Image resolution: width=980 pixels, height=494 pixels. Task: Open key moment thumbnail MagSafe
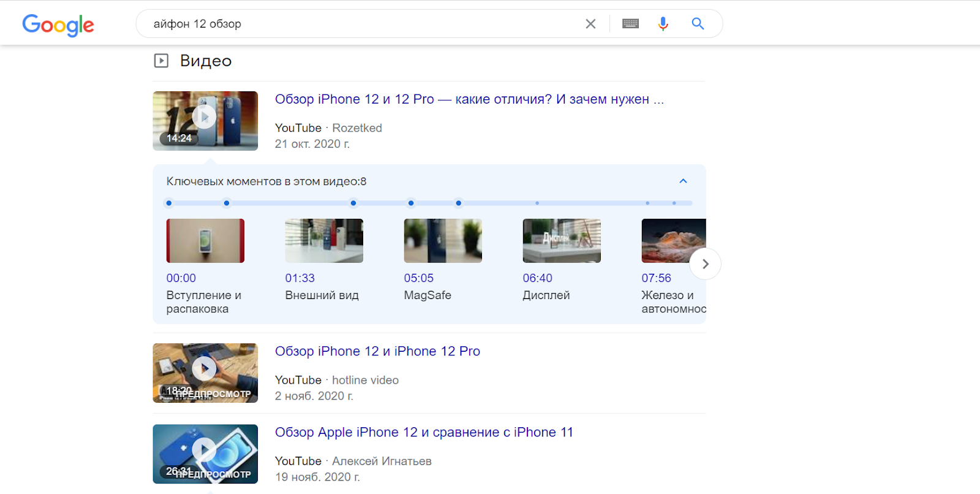click(x=443, y=241)
